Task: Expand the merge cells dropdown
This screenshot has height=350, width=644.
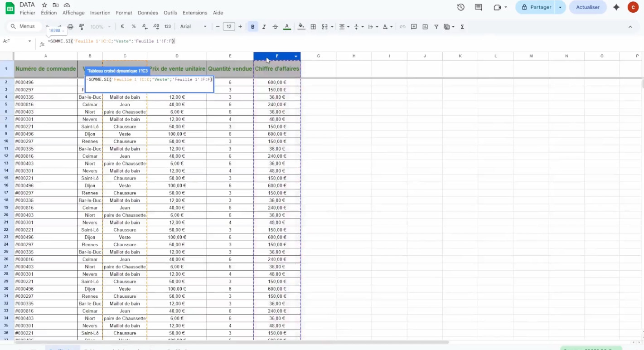Action: (x=332, y=27)
